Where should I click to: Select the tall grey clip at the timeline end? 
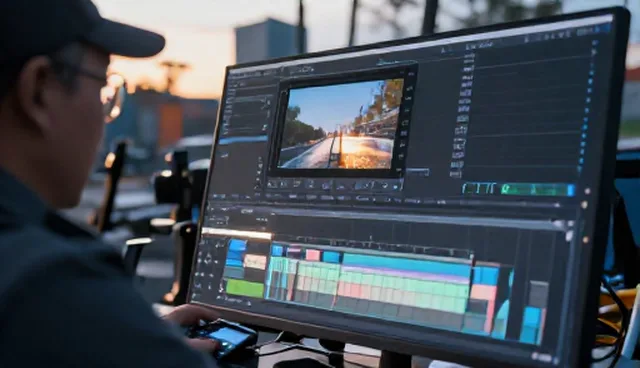click(538, 294)
